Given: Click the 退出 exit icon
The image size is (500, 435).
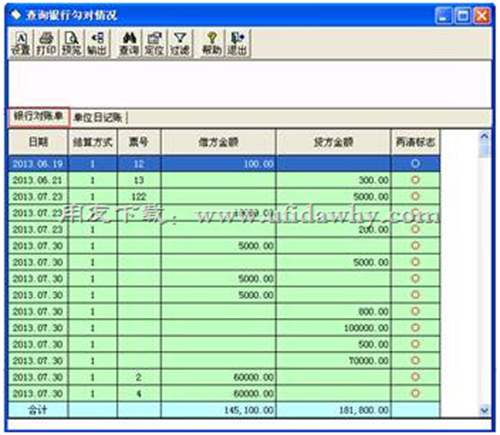Looking at the screenshot, I should tap(237, 43).
